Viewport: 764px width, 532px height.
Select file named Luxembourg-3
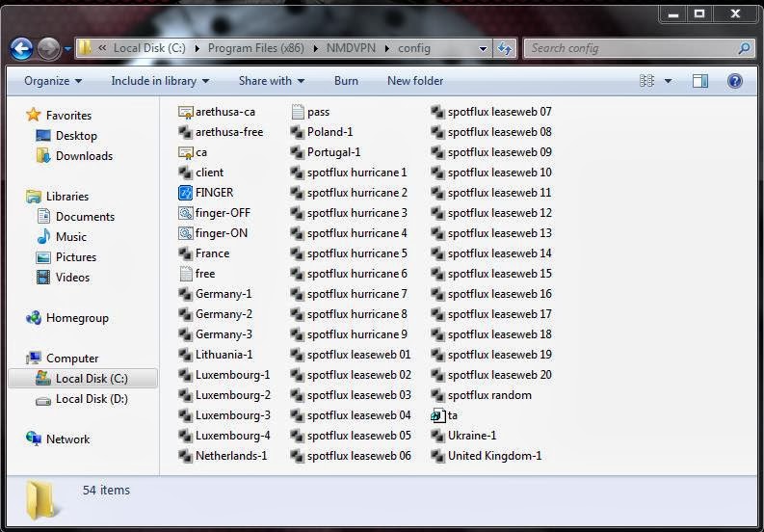pyautogui.click(x=233, y=415)
